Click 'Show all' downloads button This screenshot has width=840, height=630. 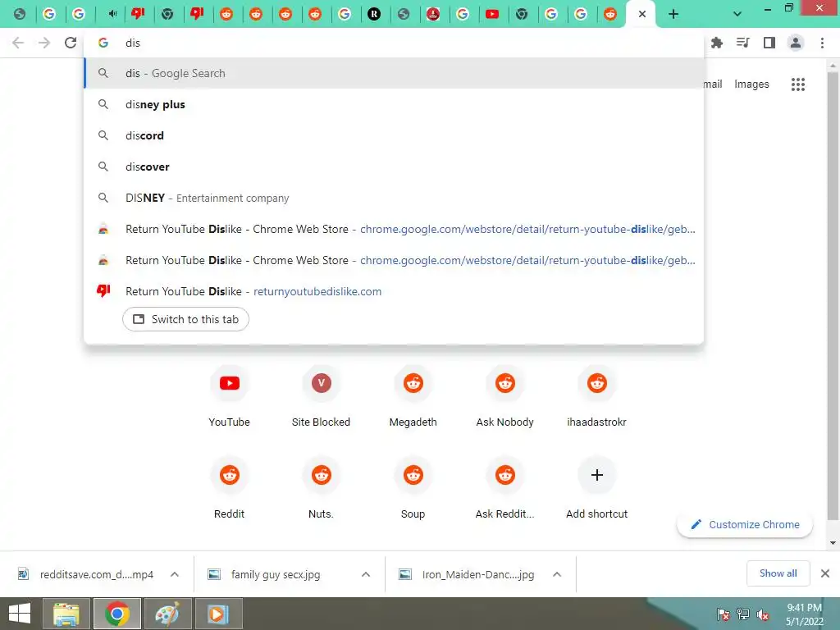[778, 573]
